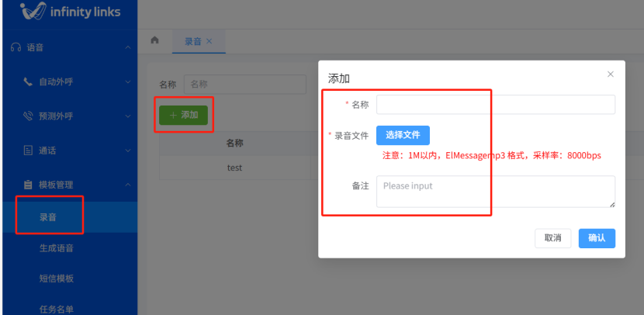Close the 录音 tab

(209, 41)
